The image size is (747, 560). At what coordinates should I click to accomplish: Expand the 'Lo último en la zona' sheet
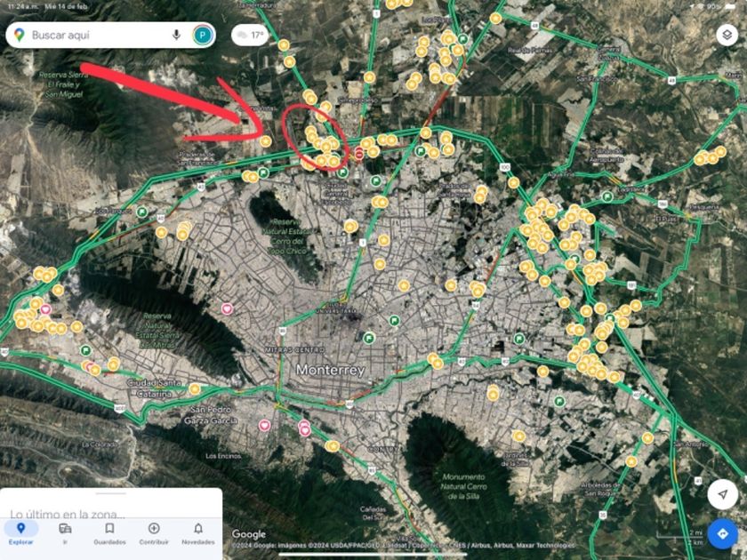pos(68,514)
